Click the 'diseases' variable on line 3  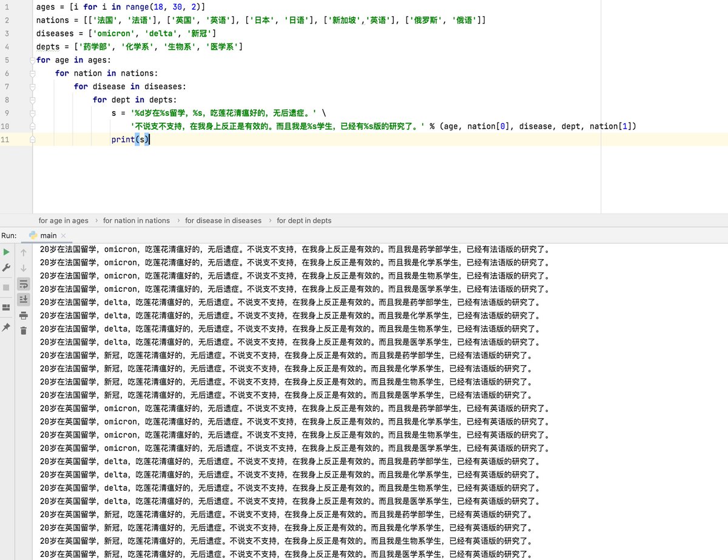55,33
